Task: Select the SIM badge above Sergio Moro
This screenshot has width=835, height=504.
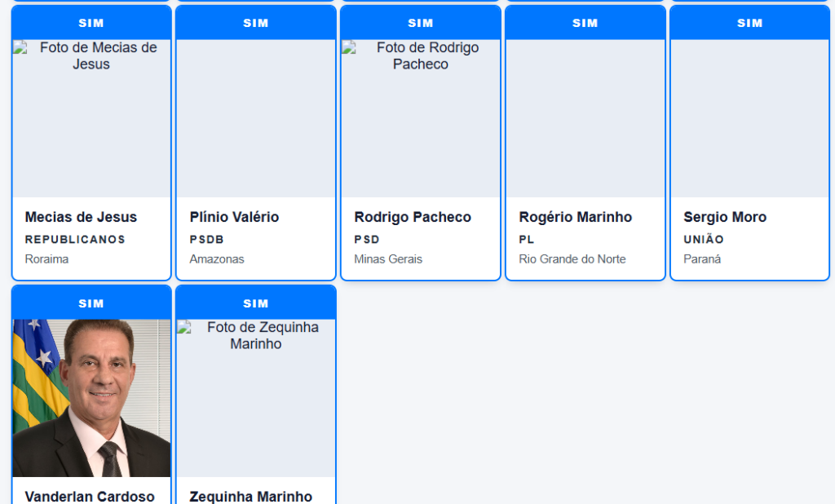Action: 749,23
